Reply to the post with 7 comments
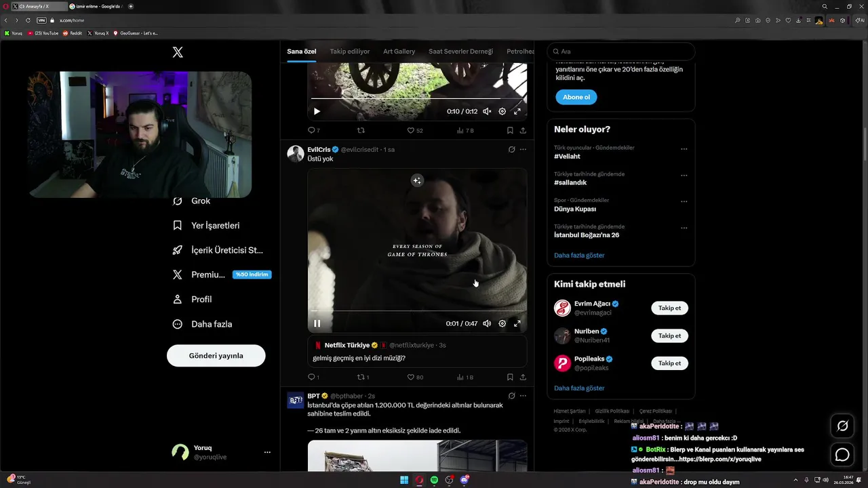This screenshot has width=868, height=488. click(314, 130)
